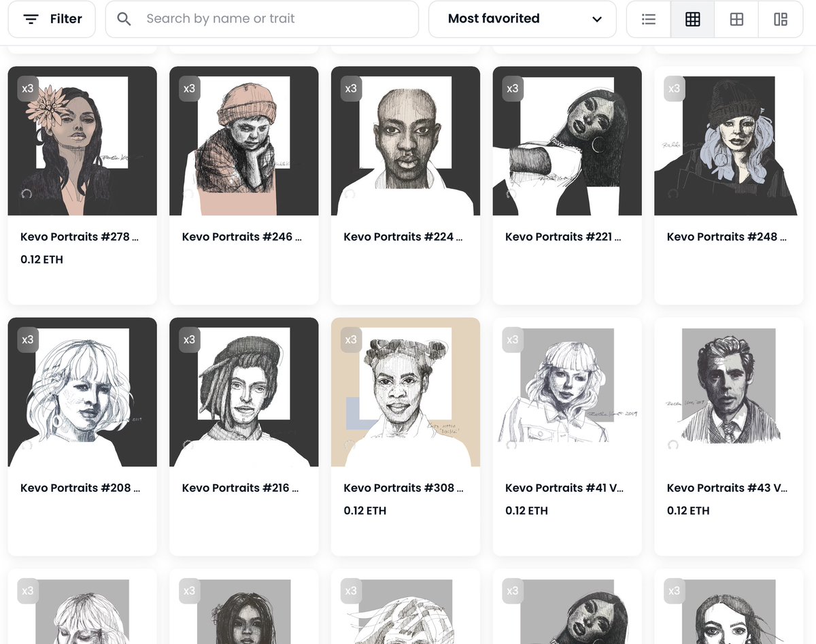Switch to list view layout
This screenshot has height=644, width=816.
tap(649, 19)
